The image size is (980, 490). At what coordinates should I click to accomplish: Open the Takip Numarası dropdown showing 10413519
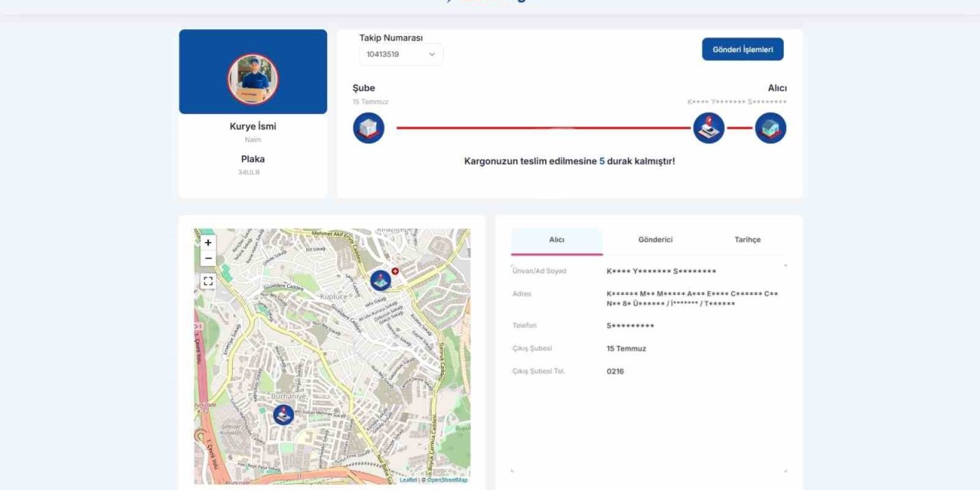tap(401, 54)
